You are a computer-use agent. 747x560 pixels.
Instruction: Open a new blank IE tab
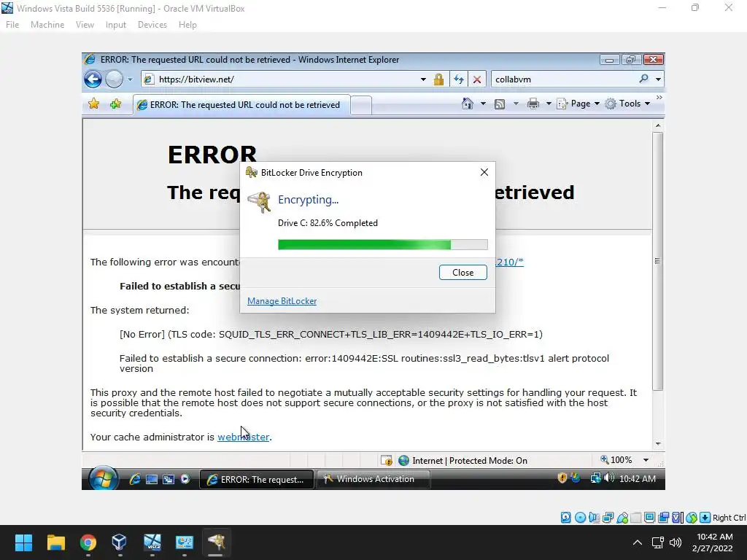pos(361,105)
